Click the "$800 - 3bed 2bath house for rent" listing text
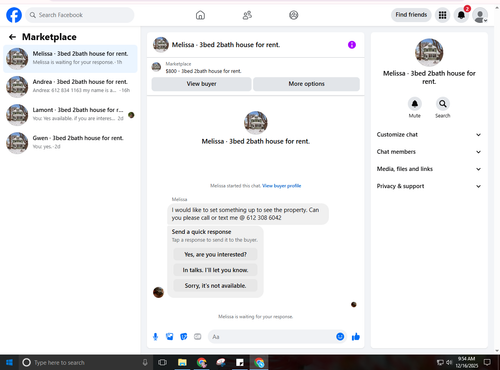Viewport: 500px width, 370px height. coord(203,71)
